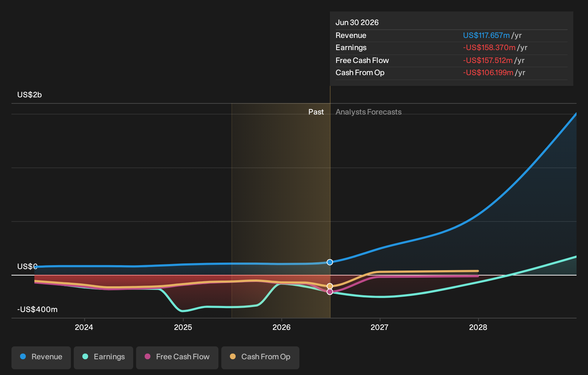The image size is (588, 375).
Task: Toggle the Earnings legend button
Action: (103, 357)
